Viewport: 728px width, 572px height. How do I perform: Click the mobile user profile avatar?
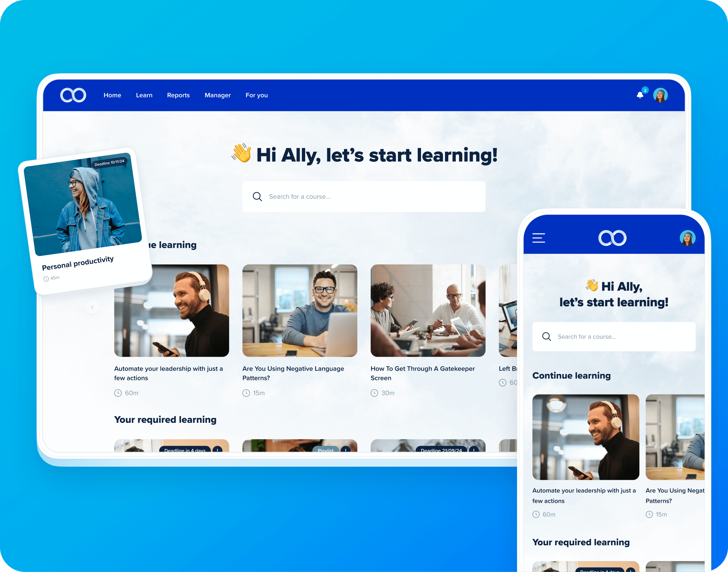tap(687, 237)
